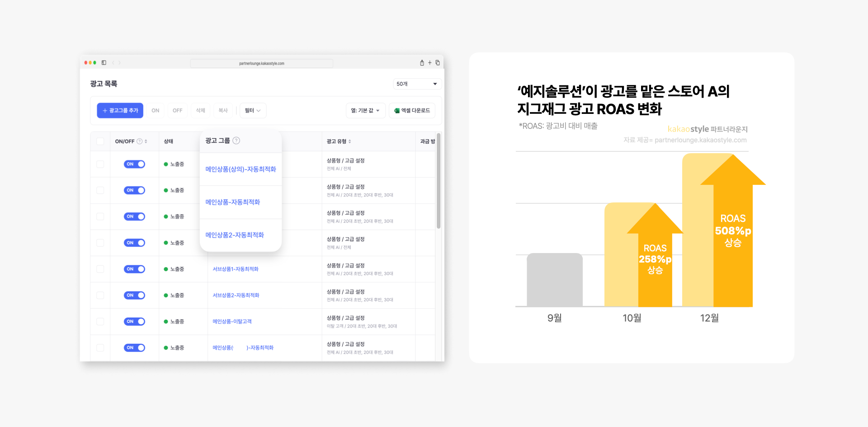
Task: Toggle the browser sidebar icon
Action: click(x=104, y=63)
